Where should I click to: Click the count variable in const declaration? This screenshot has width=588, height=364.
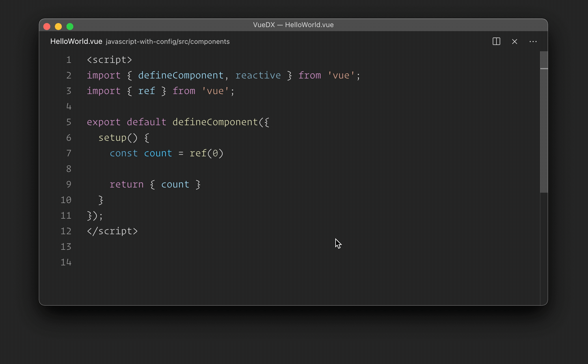click(x=158, y=153)
